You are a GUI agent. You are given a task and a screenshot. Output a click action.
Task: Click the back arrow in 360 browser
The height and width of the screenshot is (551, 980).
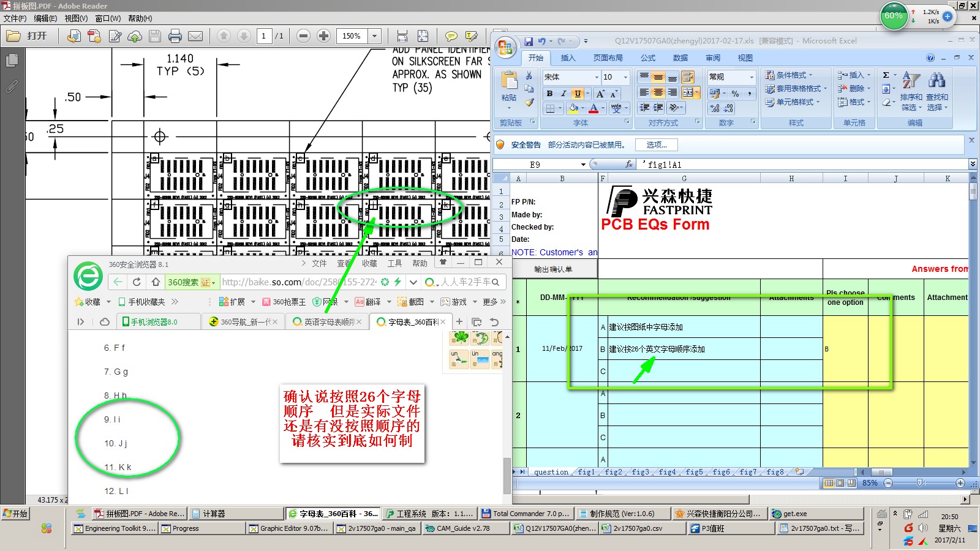[x=118, y=282]
